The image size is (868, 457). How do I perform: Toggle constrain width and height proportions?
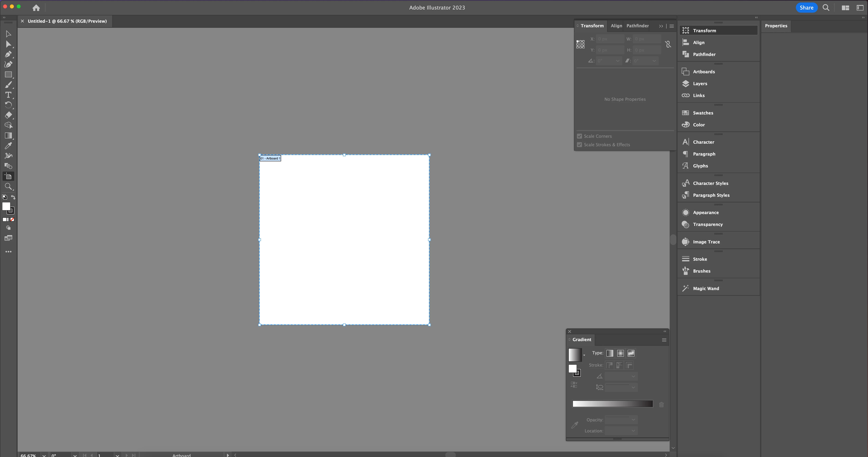[668, 44]
